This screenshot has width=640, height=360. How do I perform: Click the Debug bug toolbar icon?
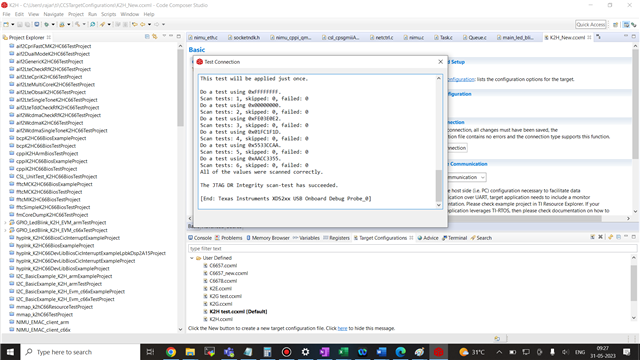(x=47, y=24)
